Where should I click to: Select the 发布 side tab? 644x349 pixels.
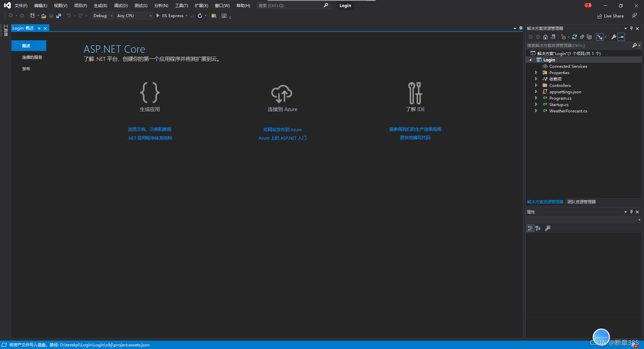pos(26,69)
